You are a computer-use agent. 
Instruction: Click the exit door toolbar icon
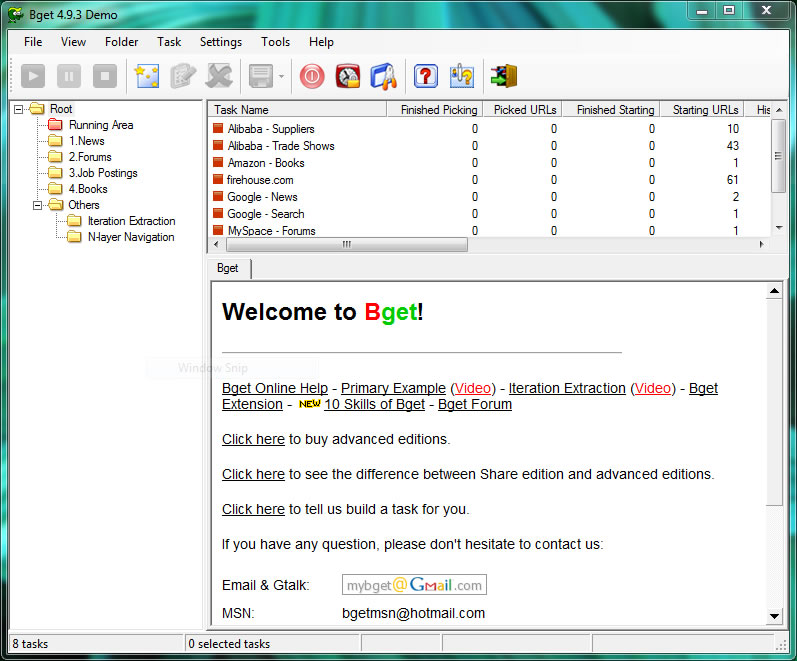click(x=504, y=76)
